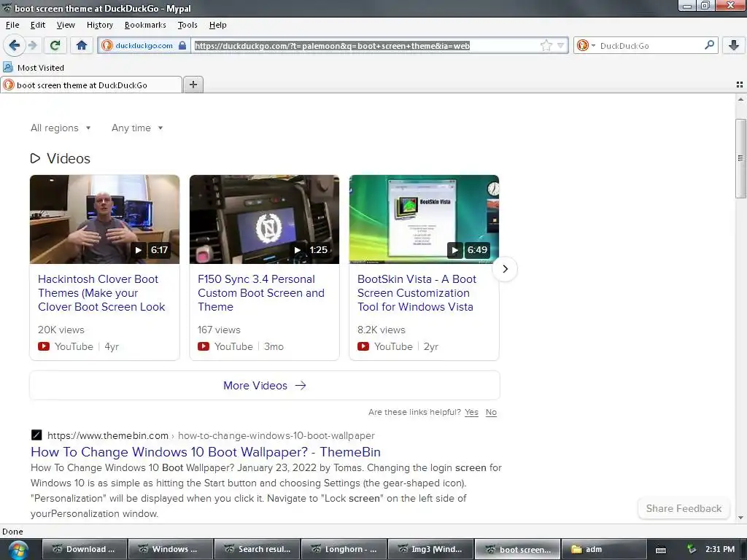
Task: Open the search engine selector dropdown
Action: click(x=586, y=45)
